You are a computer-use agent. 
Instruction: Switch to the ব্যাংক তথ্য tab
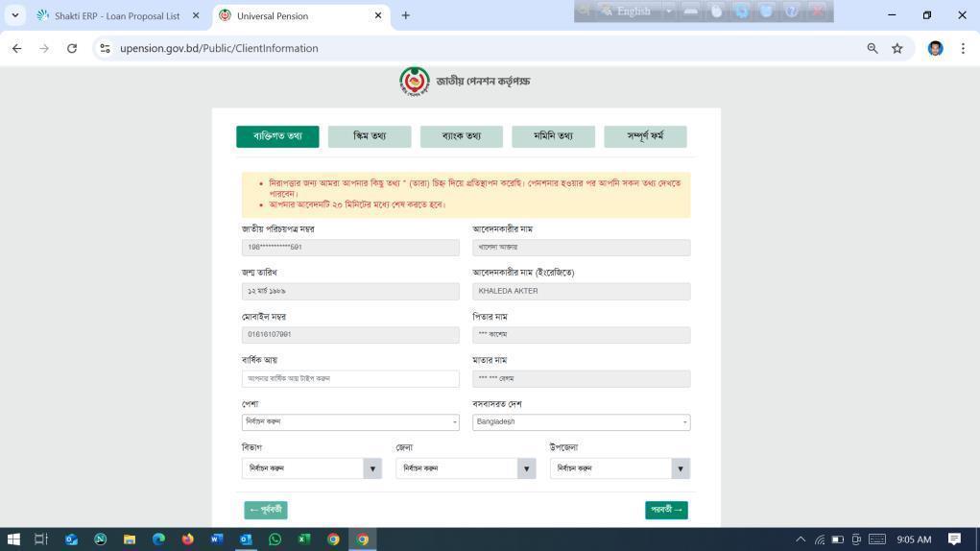point(461,136)
